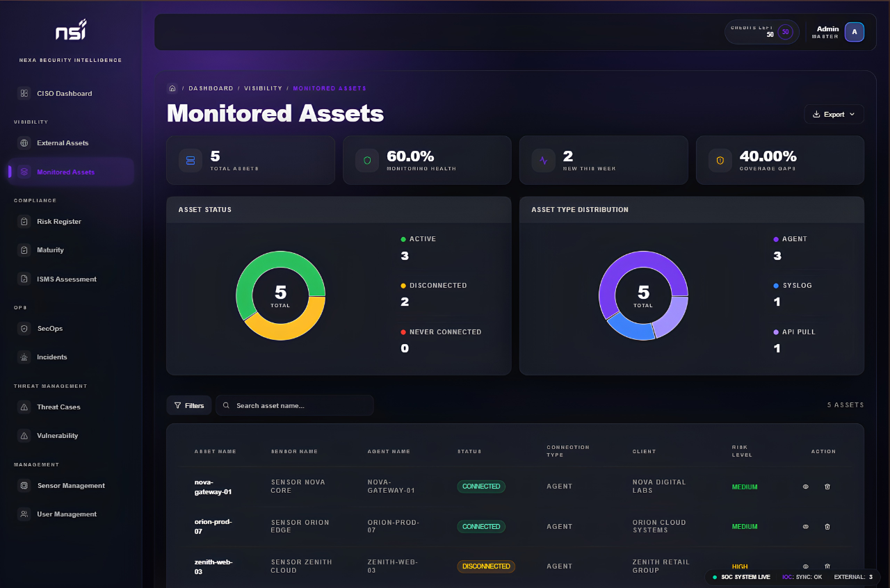Open the Filters panel

click(189, 405)
